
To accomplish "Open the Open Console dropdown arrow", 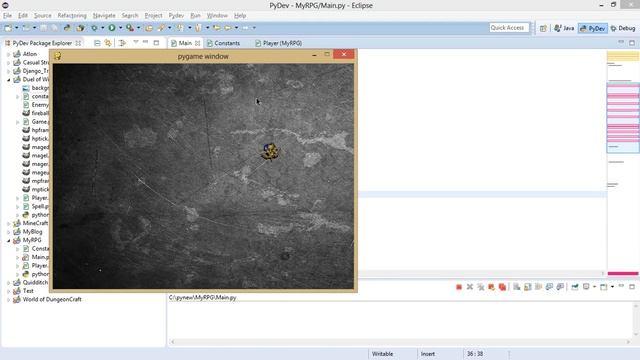I will tap(612, 287).
